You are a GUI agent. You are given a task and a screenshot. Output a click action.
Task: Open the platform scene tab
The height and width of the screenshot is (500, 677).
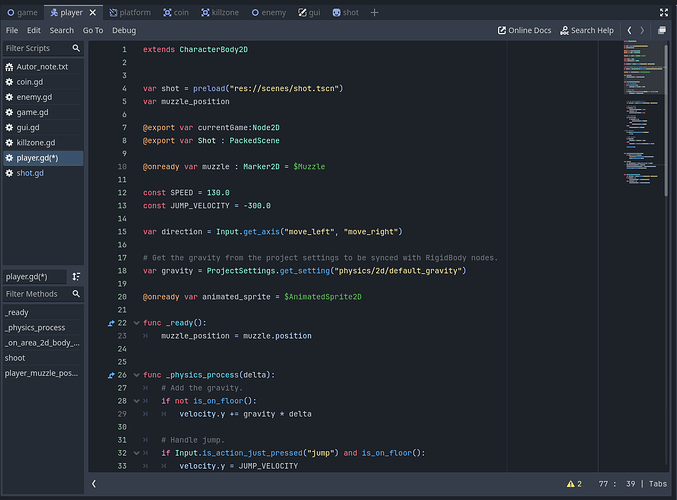[x=130, y=13]
